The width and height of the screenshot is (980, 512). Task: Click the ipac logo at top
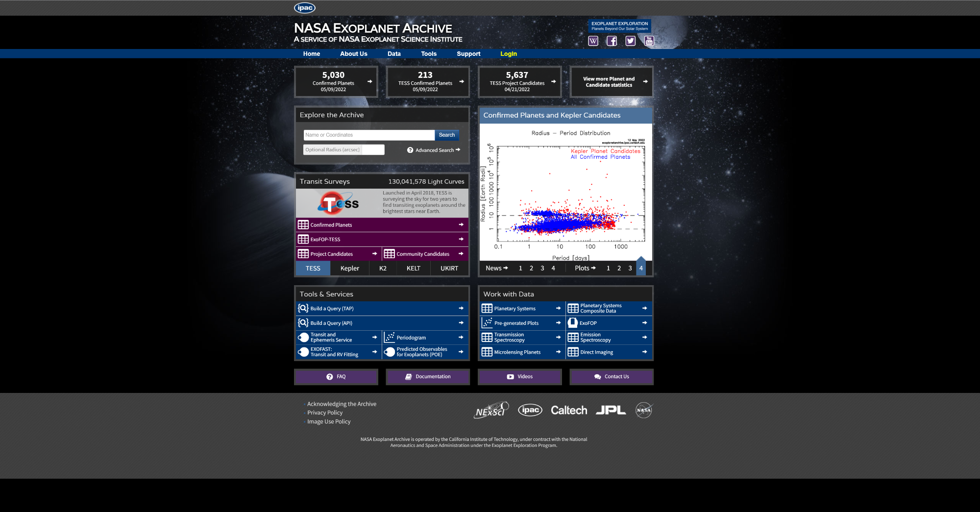point(304,8)
